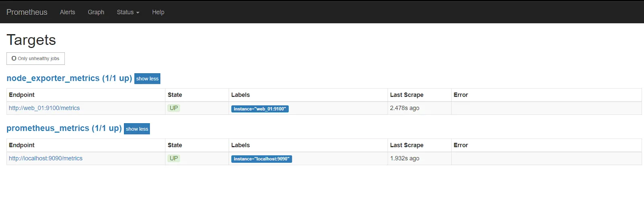Open endpoint http://web_01:9100/metrics
The width and height of the screenshot is (644, 209).
point(44,108)
